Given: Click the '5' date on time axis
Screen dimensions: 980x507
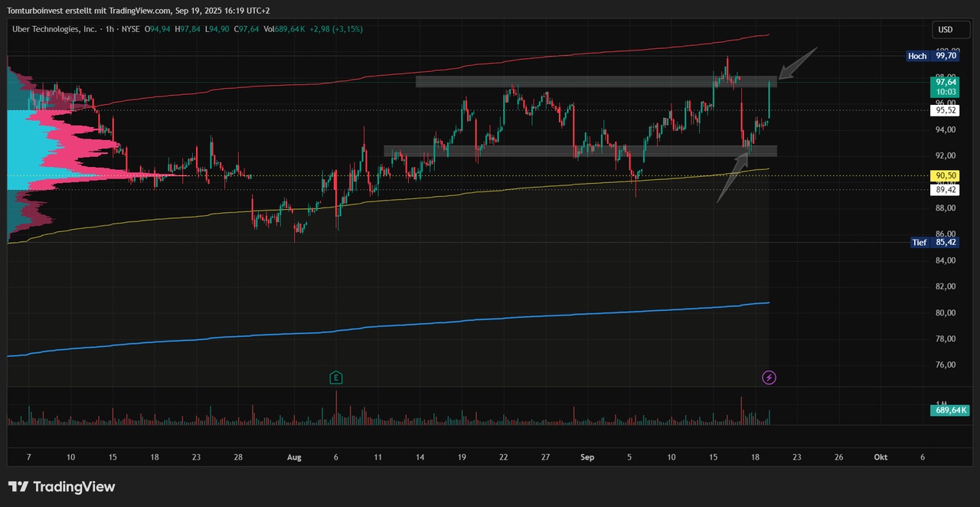Looking at the screenshot, I should (629, 457).
